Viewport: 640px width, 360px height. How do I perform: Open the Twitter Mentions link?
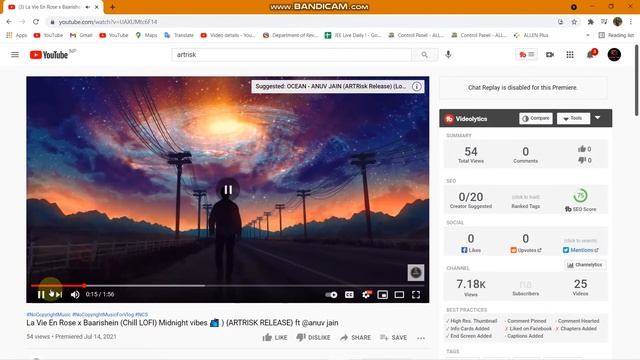[581, 250]
